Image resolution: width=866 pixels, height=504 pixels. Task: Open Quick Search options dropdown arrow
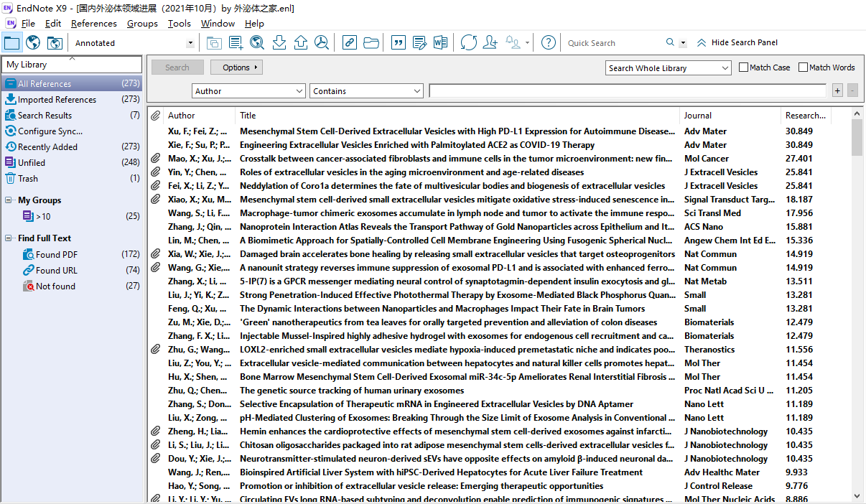pyautogui.click(x=683, y=43)
